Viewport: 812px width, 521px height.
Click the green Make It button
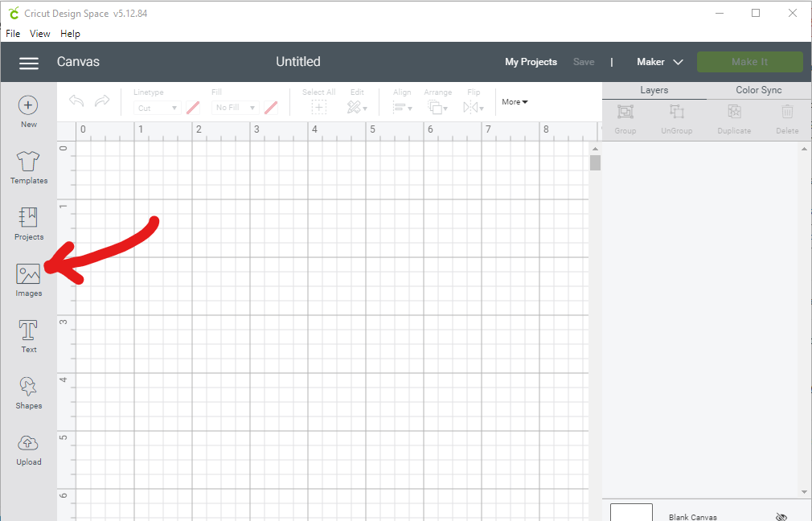(x=749, y=62)
